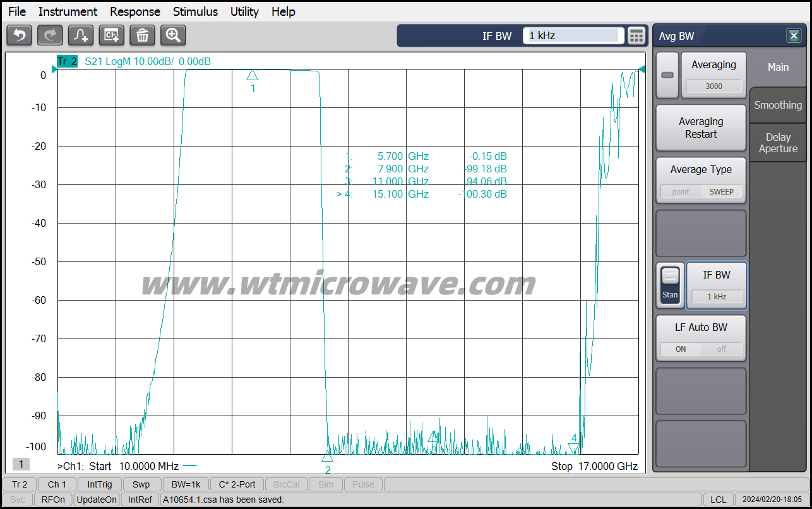This screenshot has height=509, width=812.
Task: Click the date and time 2024/02/20-18:05
Action: tap(772, 500)
